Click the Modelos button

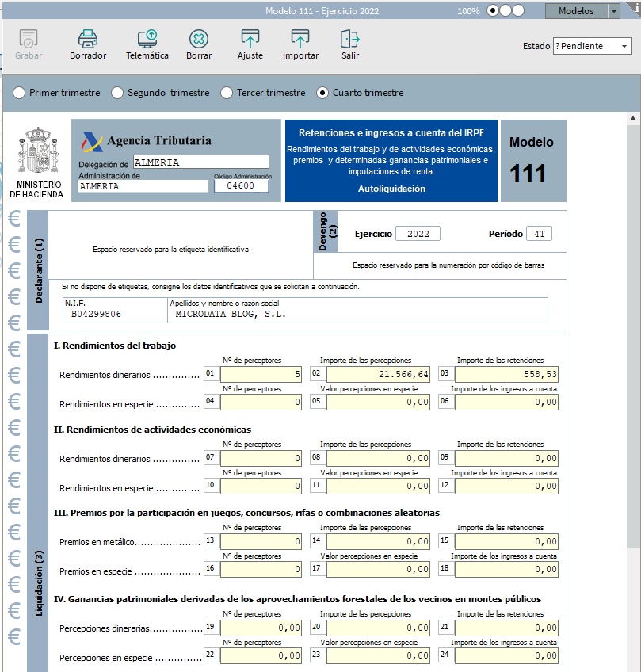pyautogui.click(x=576, y=11)
